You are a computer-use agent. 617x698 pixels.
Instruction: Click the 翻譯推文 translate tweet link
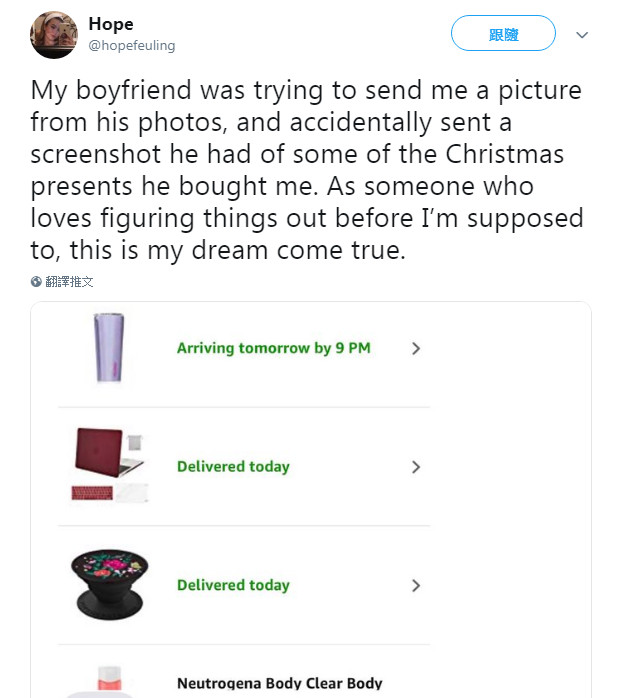coord(70,283)
